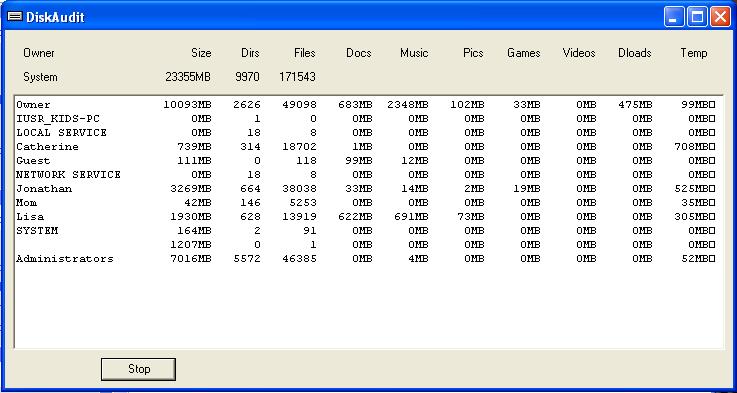Click Jonathan's 3269MB size value
The width and height of the screenshot is (737, 393).
pyautogui.click(x=191, y=189)
